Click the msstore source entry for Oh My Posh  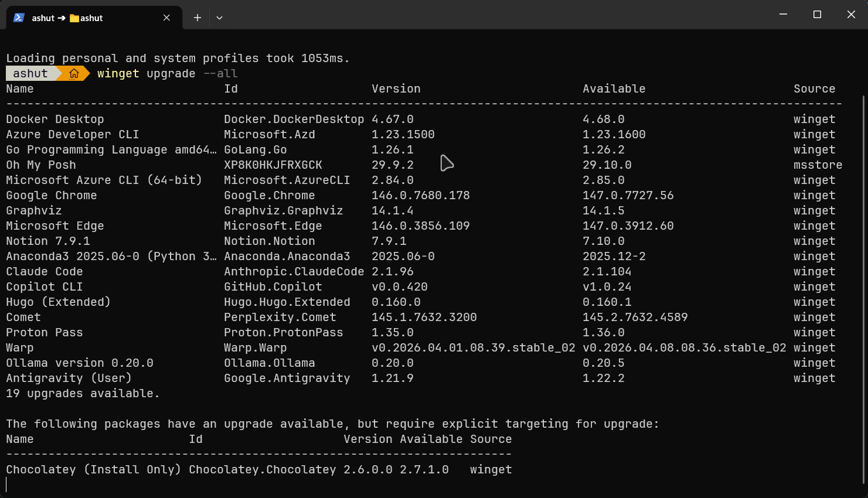point(817,165)
